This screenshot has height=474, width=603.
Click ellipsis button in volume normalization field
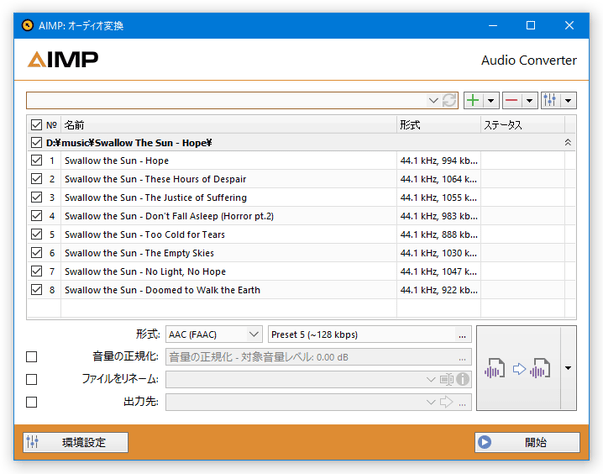[462, 357]
